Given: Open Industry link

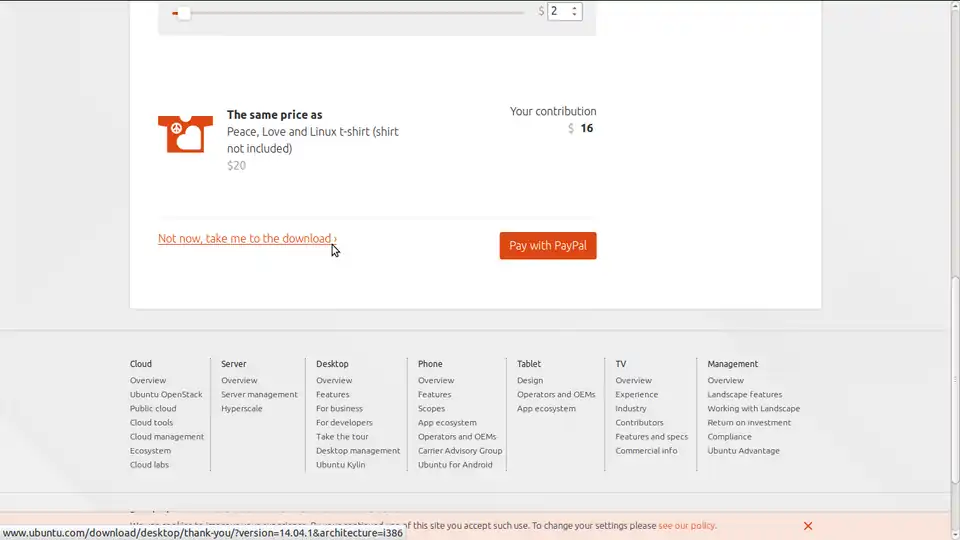Looking at the screenshot, I should click(x=631, y=408).
